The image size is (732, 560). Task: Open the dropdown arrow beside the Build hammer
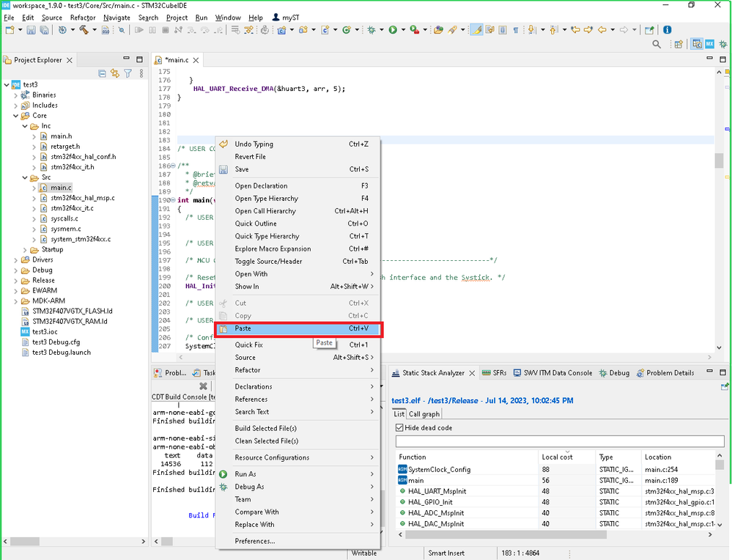point(94,30)
